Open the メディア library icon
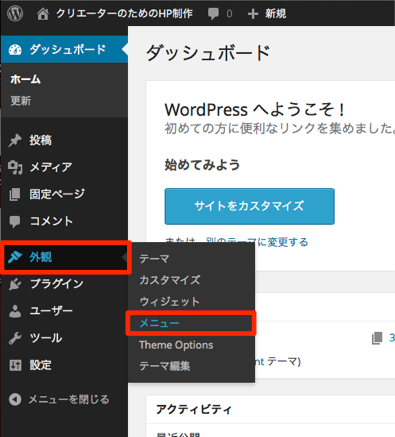Screen dimensions: 395x437 15,167
